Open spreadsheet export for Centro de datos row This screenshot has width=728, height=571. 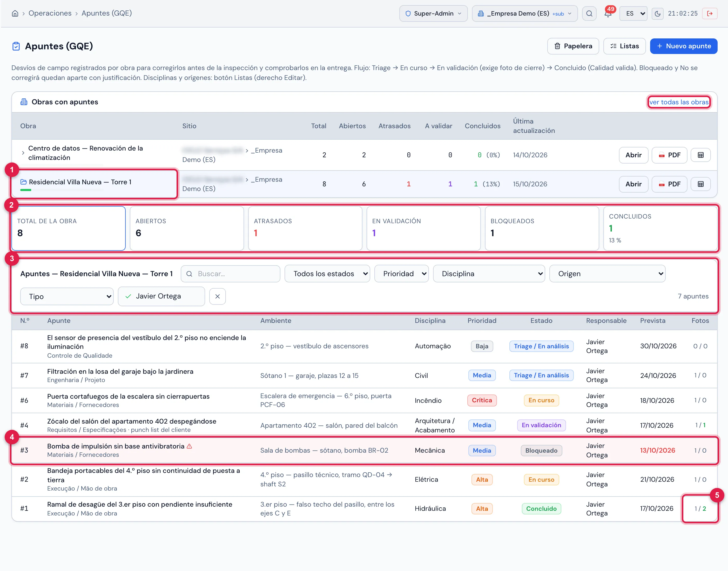700,155
